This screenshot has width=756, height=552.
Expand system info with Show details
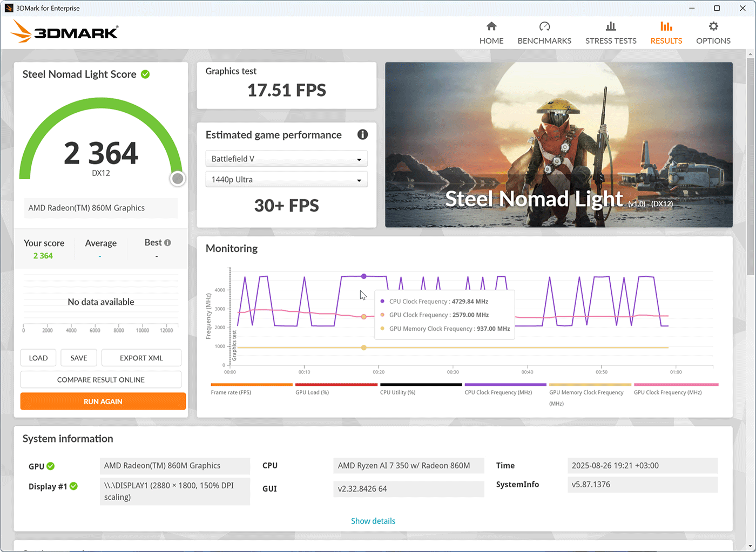click(373, 521)
